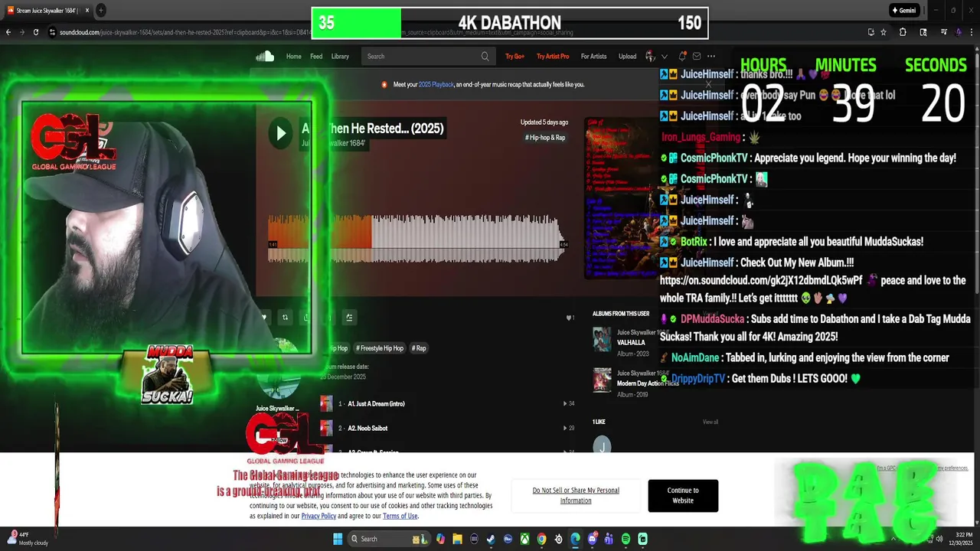Open the Juice Skywalker artist name
Screen dimensions: 980x551
point(277,409)
